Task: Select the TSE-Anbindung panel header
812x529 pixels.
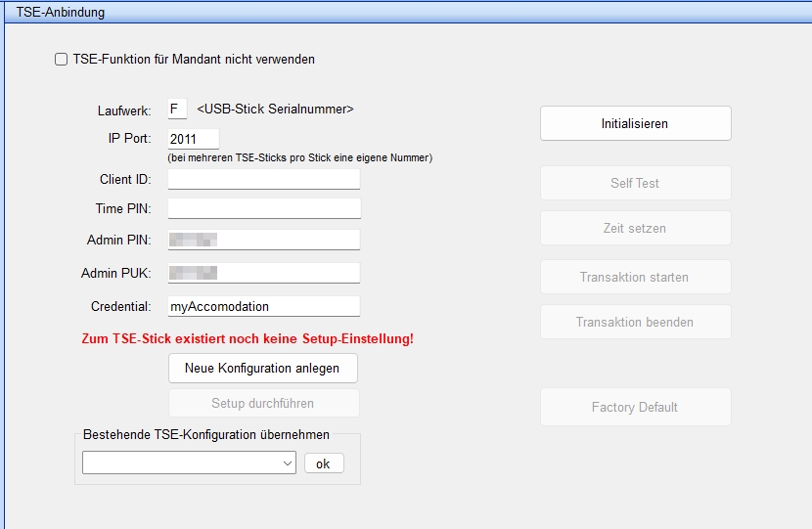Action: (x=61, y=13)
